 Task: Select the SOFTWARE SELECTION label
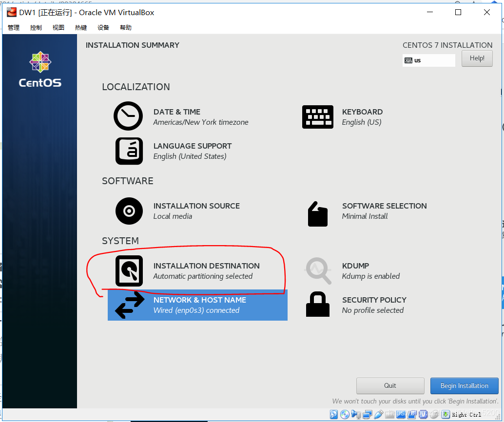point(385,206)
